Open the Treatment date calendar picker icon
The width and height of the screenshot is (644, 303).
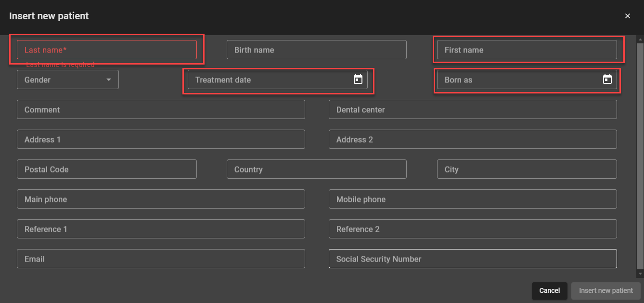[358, 79]
